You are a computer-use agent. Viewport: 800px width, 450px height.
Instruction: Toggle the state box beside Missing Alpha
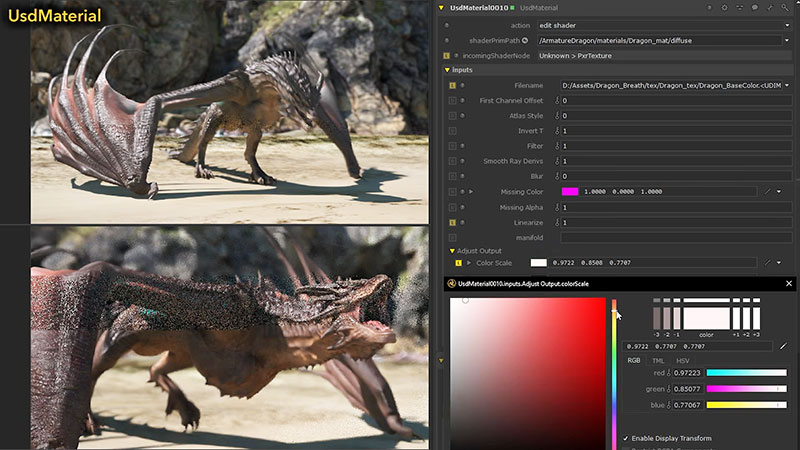453,207
